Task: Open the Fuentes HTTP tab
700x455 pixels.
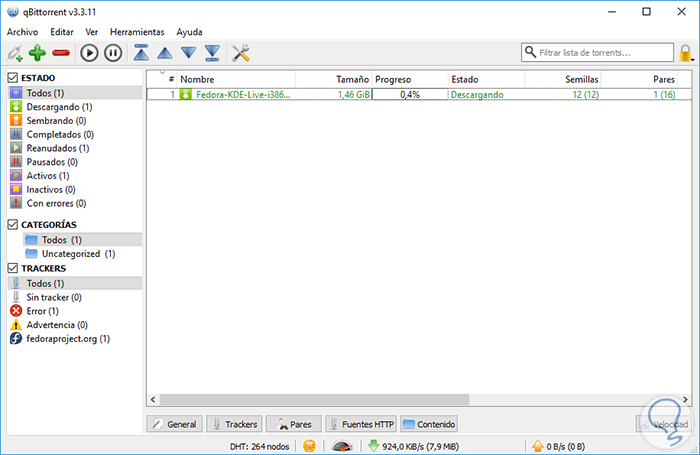Action: (x=361, y=424)
